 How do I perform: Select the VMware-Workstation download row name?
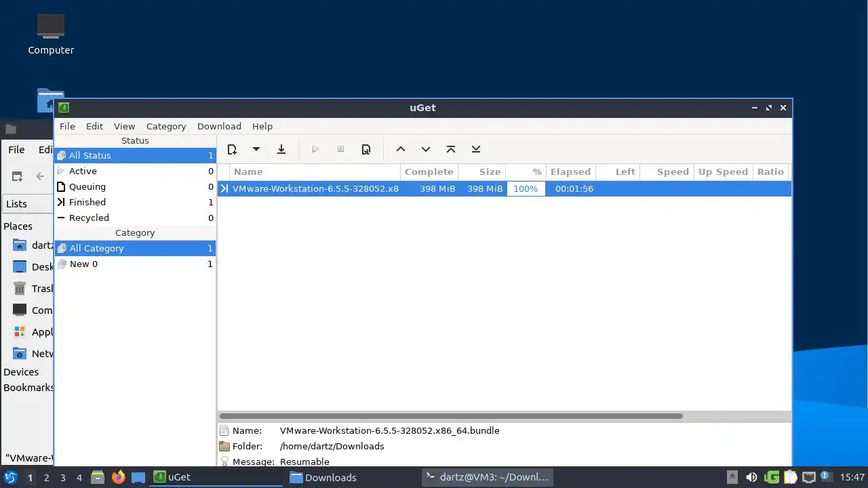pos(315,188)
